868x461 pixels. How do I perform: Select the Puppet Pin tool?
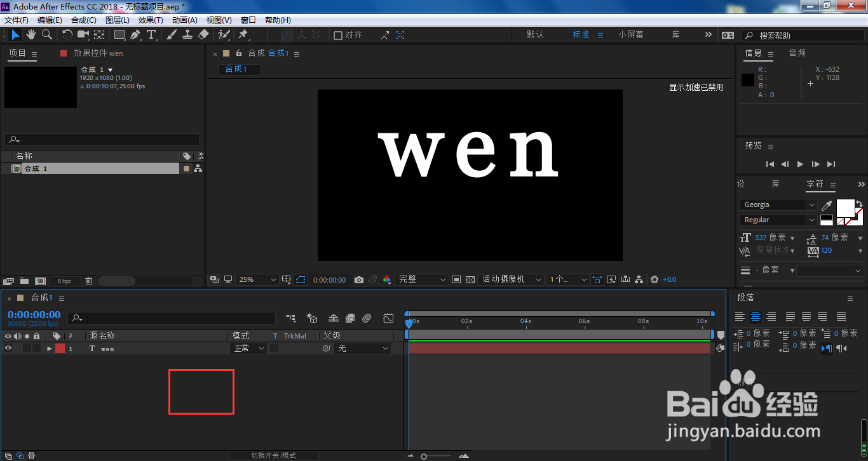(x=243, y=35)
